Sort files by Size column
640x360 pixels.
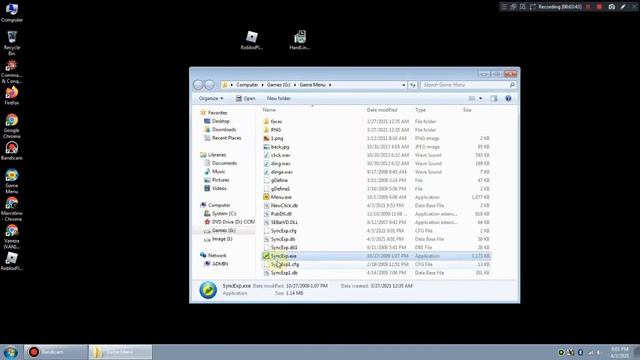tap(467, 110)
